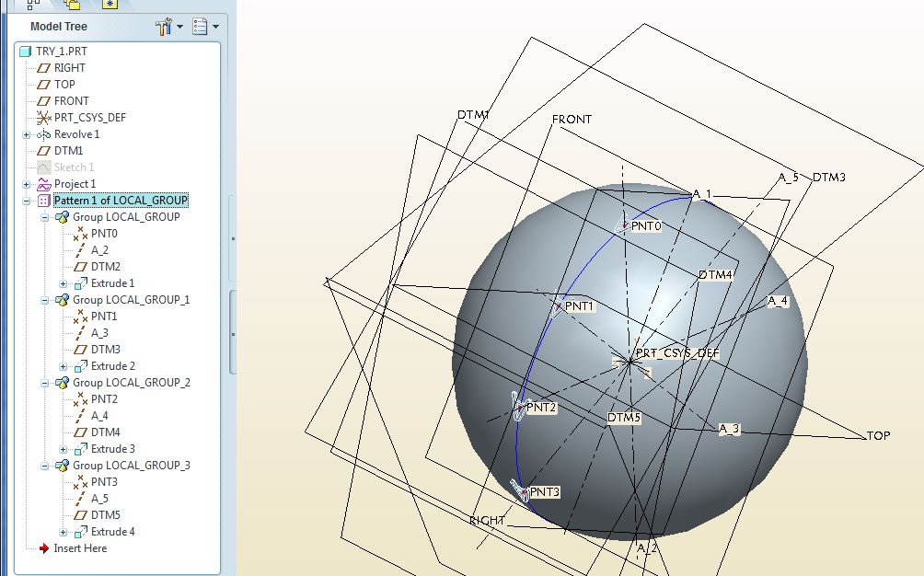Select the hidden Sketch 1 icon
The image size is (924, 576).
coord(43,167)
